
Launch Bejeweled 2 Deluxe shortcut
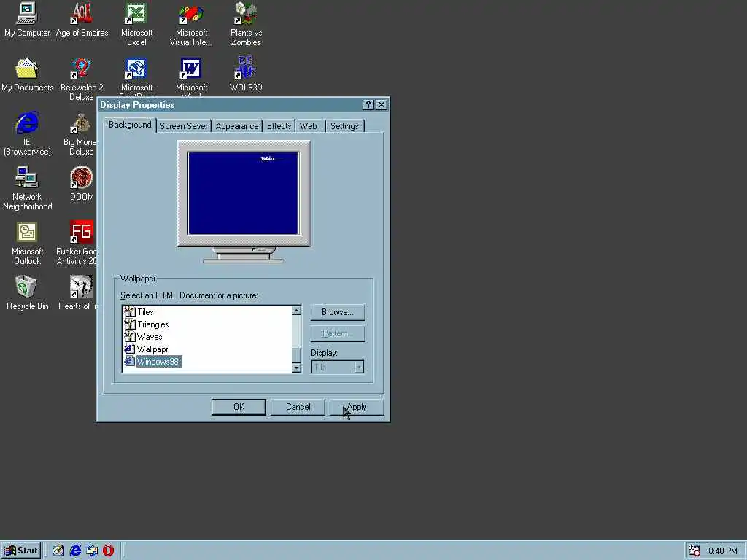tap(82, 79)
